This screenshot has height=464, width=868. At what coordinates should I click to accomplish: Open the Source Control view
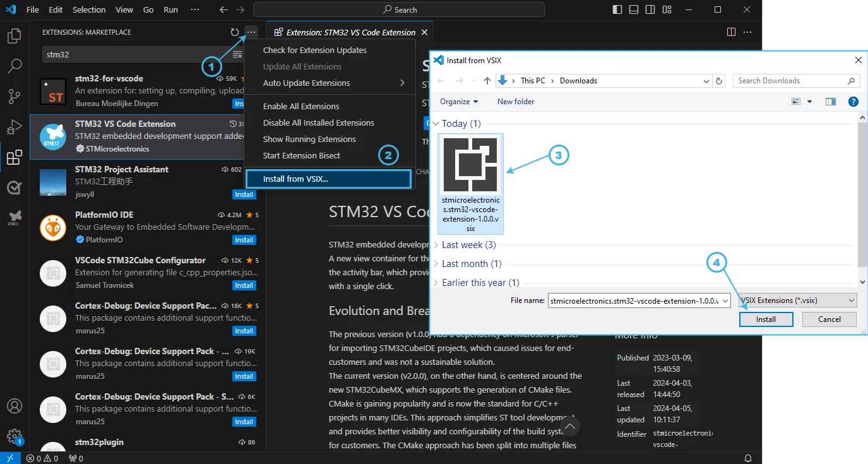point(14,96)
